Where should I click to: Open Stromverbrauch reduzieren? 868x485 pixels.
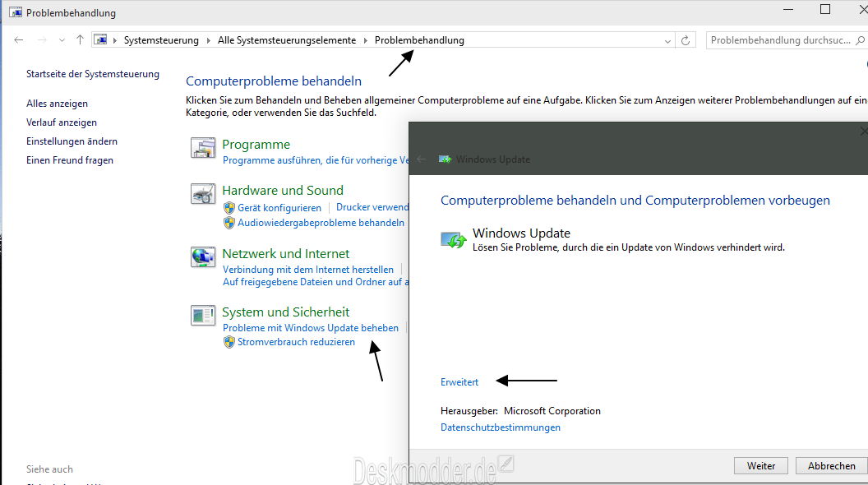point(296,342)
